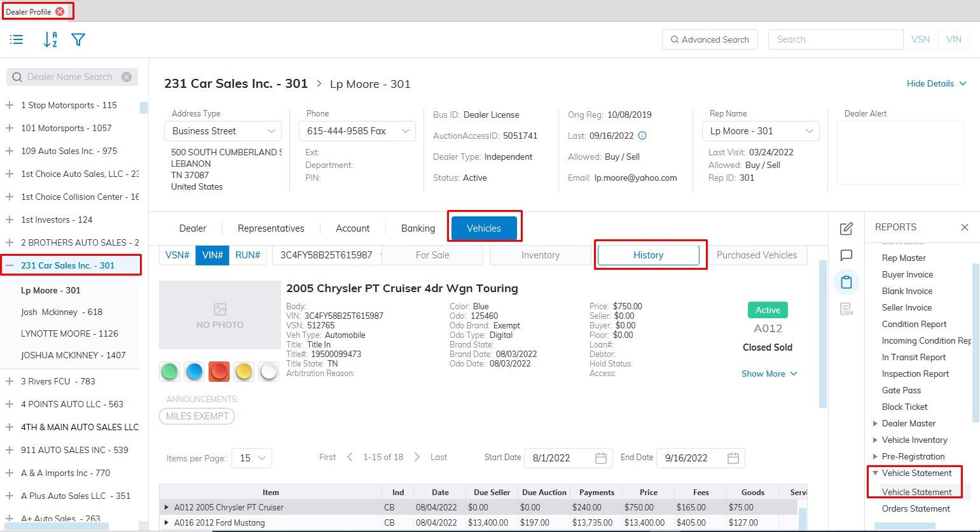Screen dimensions: 980x532
Task: Click the Hide Details link
Action: click(935, 83)
